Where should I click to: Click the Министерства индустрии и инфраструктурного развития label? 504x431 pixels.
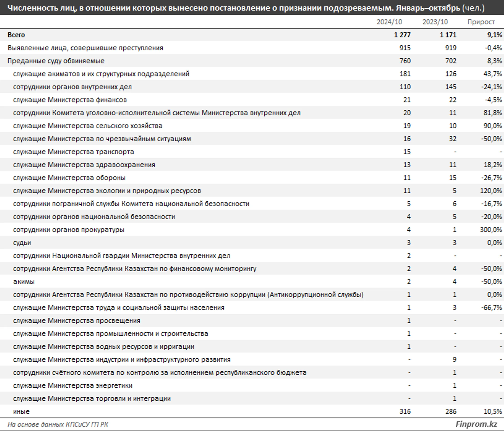coord(122,360)
